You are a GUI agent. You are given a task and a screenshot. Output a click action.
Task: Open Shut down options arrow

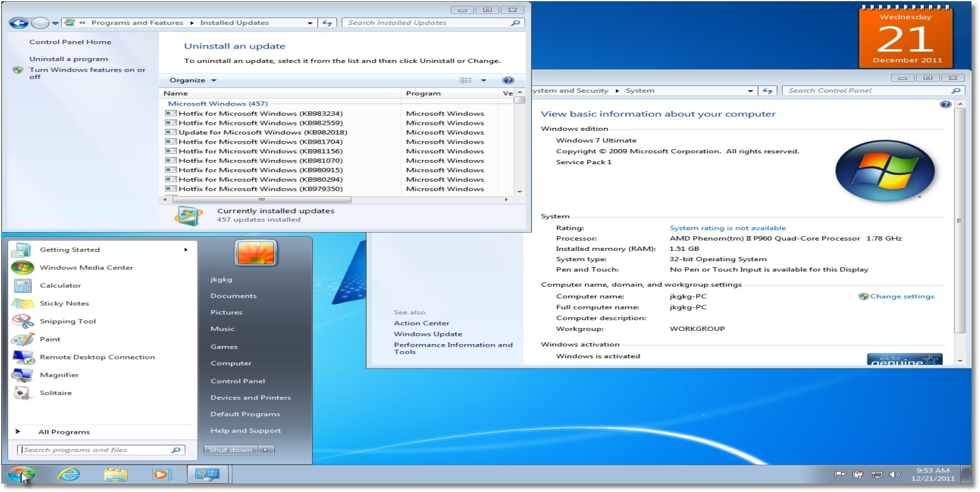click(x=266, y=450)
